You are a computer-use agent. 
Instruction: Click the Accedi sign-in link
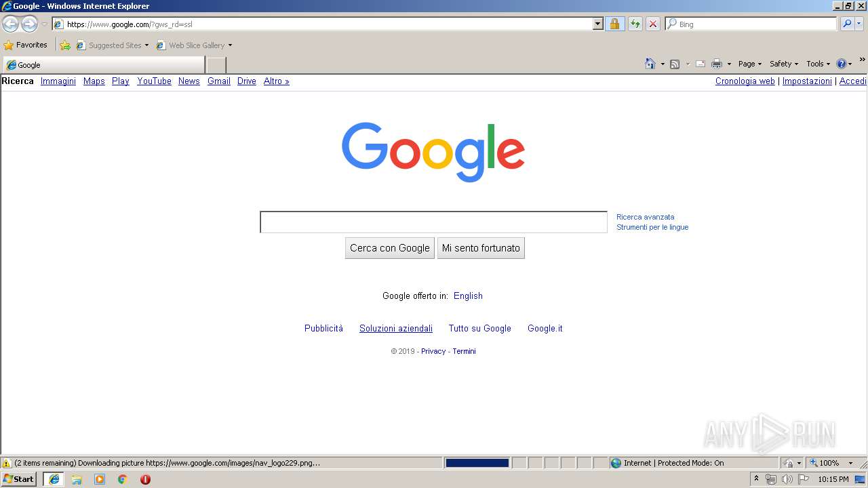click(x=853, y=81)
